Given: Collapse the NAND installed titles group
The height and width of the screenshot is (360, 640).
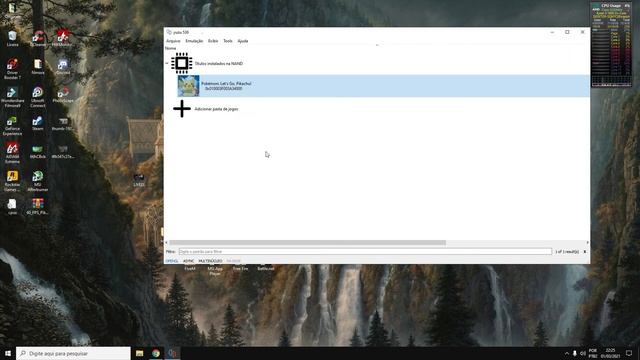Looking at the screenshot, I should pos(167,63).
